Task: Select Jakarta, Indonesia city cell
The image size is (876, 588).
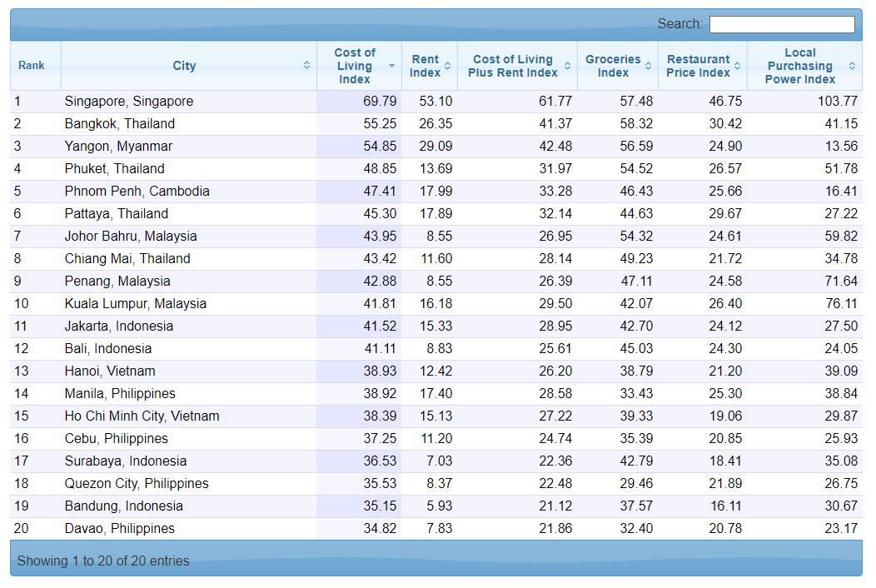Action: [189, 326]
